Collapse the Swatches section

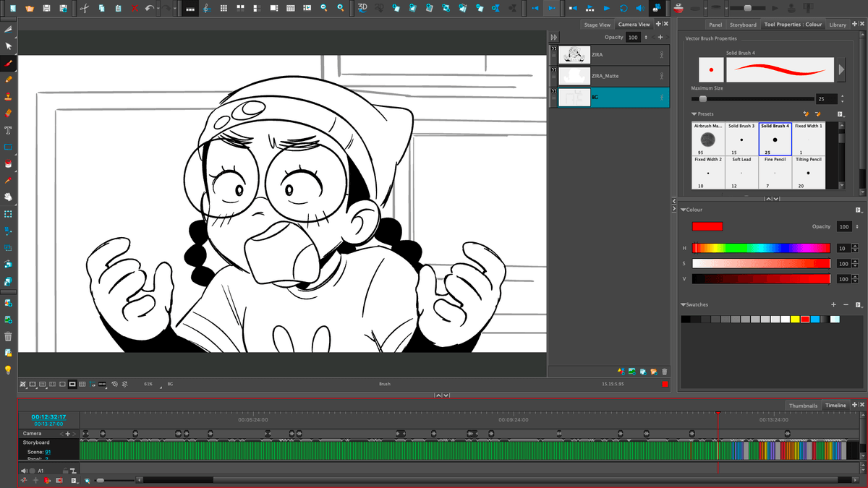[684, 305]
